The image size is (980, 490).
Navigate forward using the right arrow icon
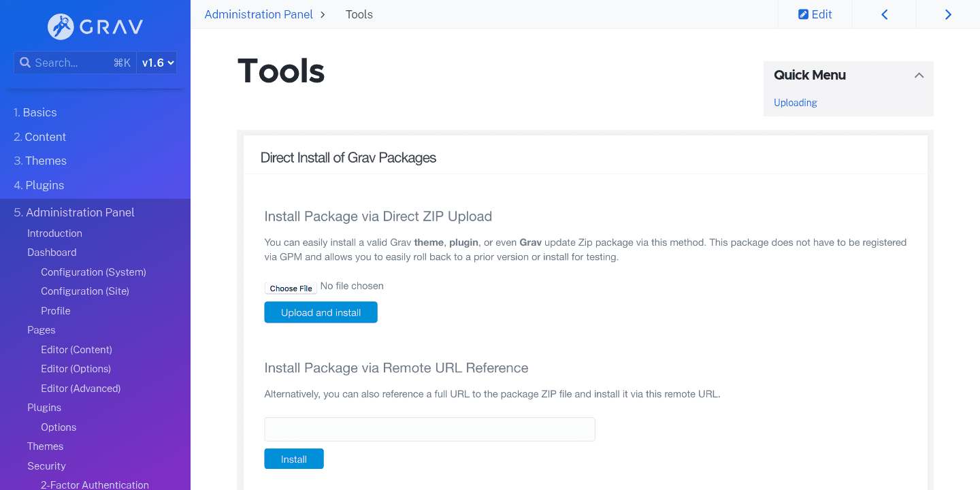(948, 14)
